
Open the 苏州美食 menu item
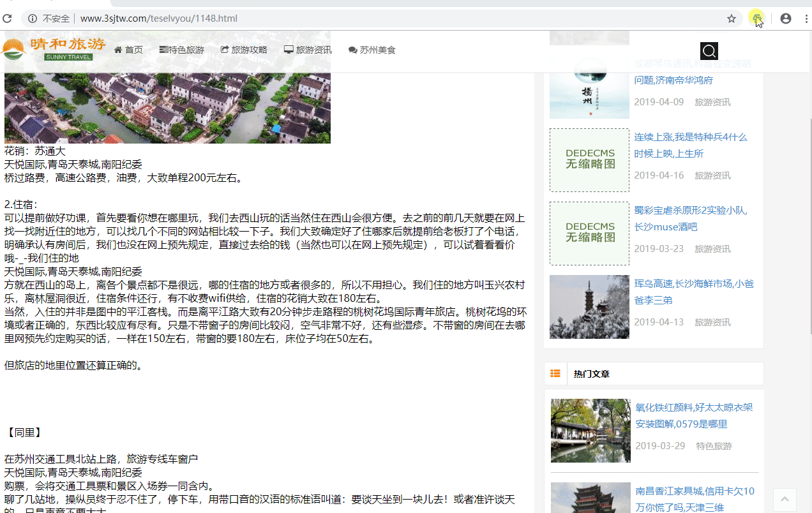(x=372, y=50)
